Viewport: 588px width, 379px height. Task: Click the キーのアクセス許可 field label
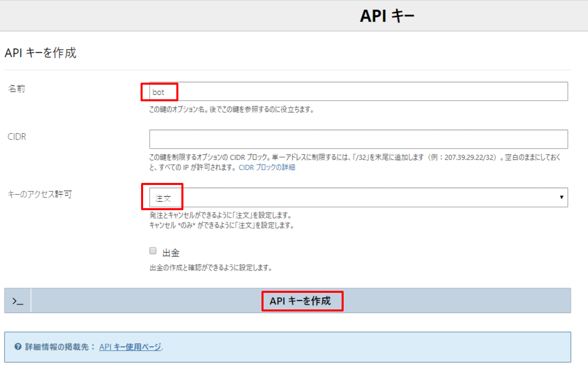[40, 194]
